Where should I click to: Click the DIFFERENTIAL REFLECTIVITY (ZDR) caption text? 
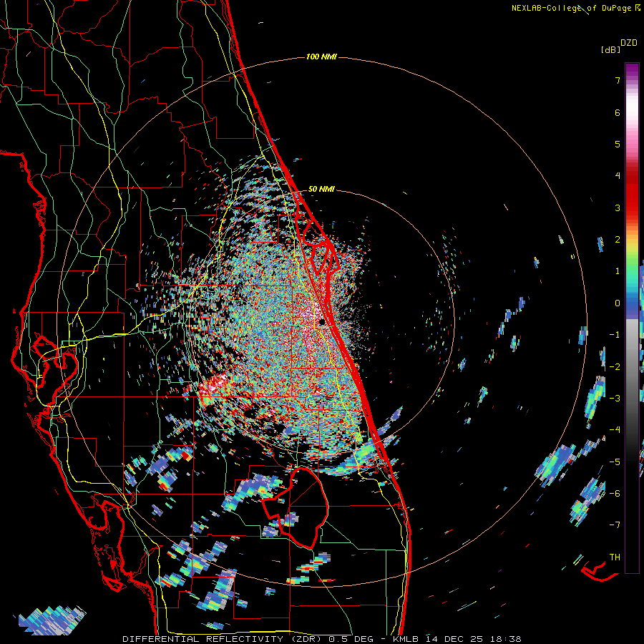coord(224,639)
